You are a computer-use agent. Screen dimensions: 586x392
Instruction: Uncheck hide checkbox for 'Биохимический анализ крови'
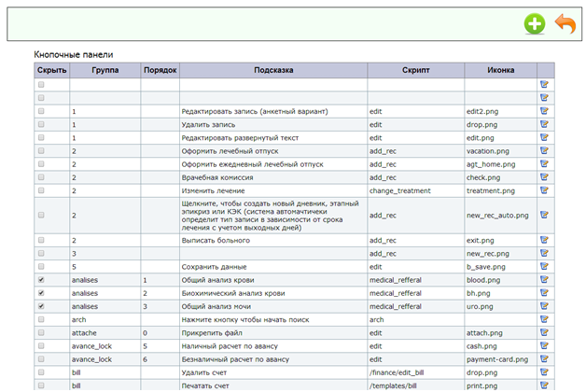point(41,292)
